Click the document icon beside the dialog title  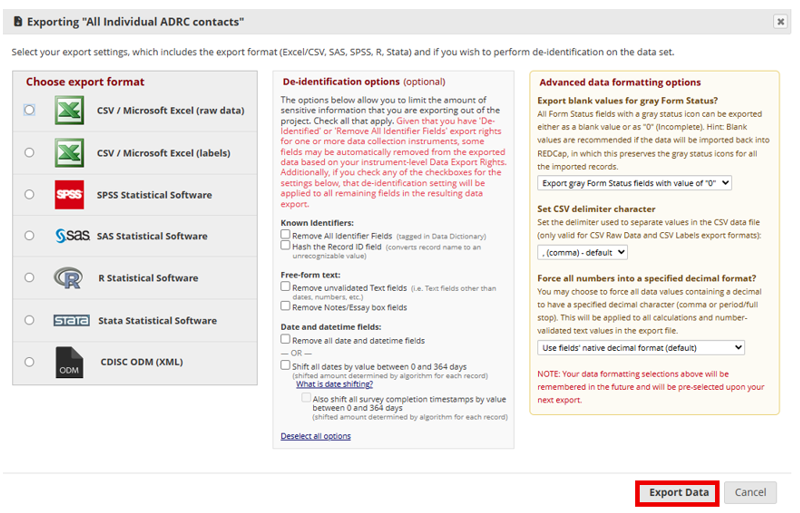18,21
